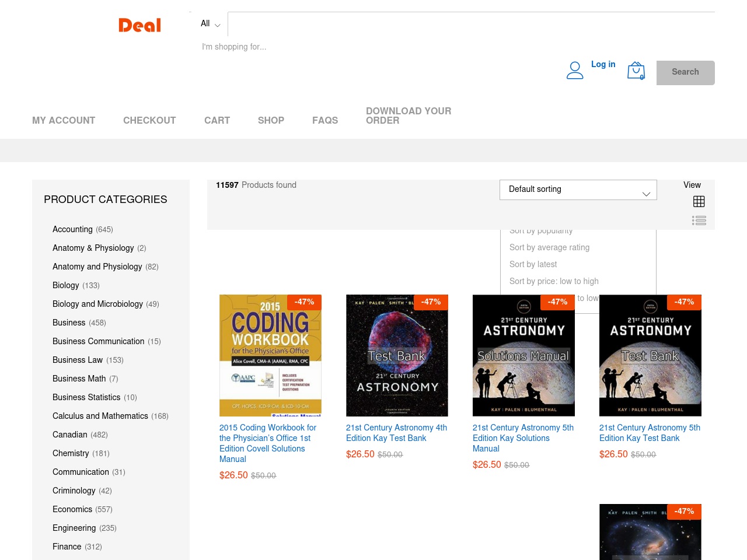Open Astronomy 5th Edition Kay Test Bank link
747x560 pixels.
[650, 433]
